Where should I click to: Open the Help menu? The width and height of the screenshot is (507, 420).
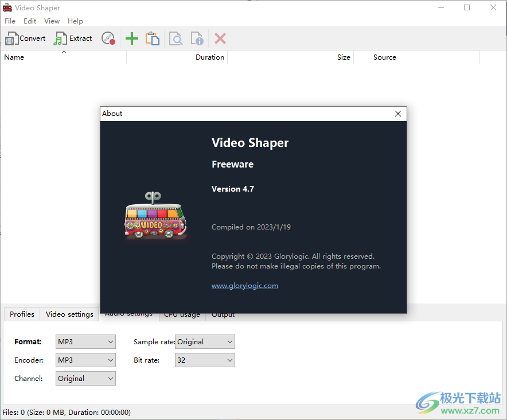[75, 21]
